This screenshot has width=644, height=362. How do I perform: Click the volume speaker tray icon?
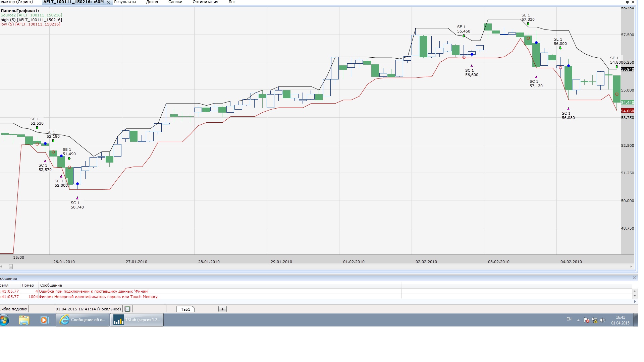(x=603, y=320)
